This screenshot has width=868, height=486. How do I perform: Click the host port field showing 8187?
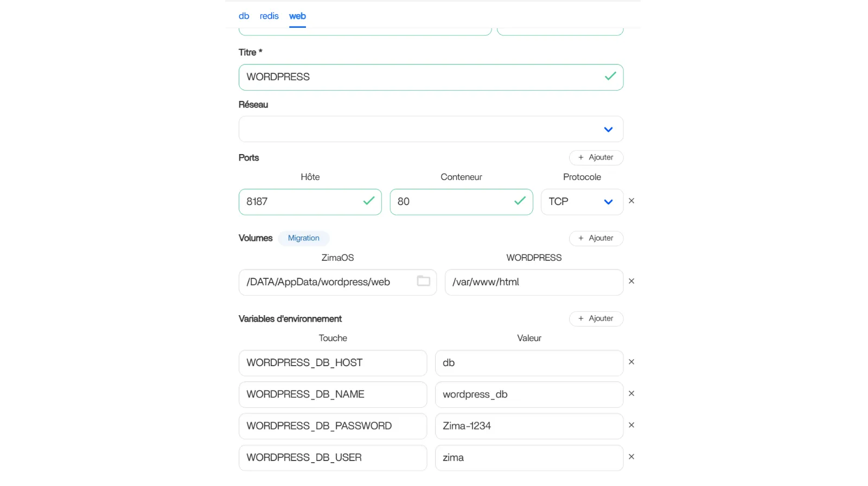pyautogui.click(x=301, y=202)
